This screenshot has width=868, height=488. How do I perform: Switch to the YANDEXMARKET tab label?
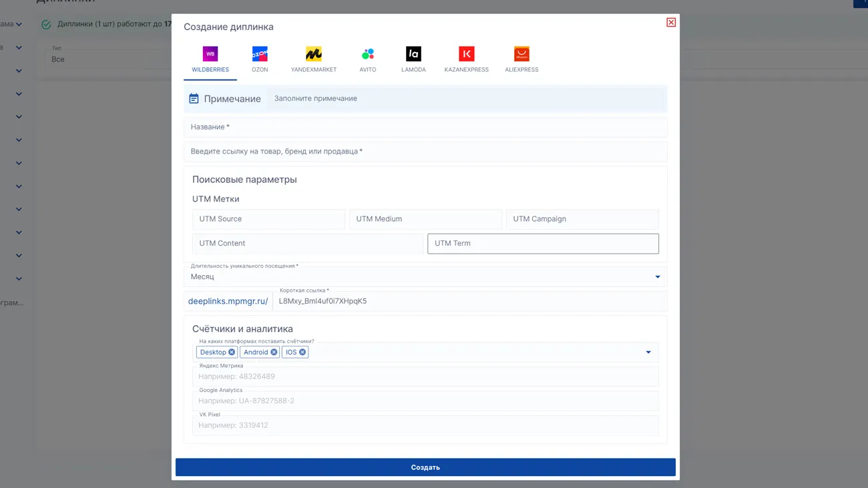[x=314, y=69]
